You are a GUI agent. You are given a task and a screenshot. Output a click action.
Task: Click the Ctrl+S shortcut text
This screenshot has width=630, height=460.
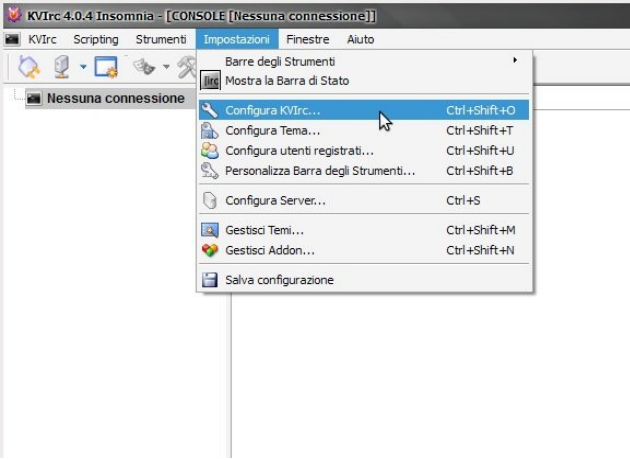(x=463, y=200)
